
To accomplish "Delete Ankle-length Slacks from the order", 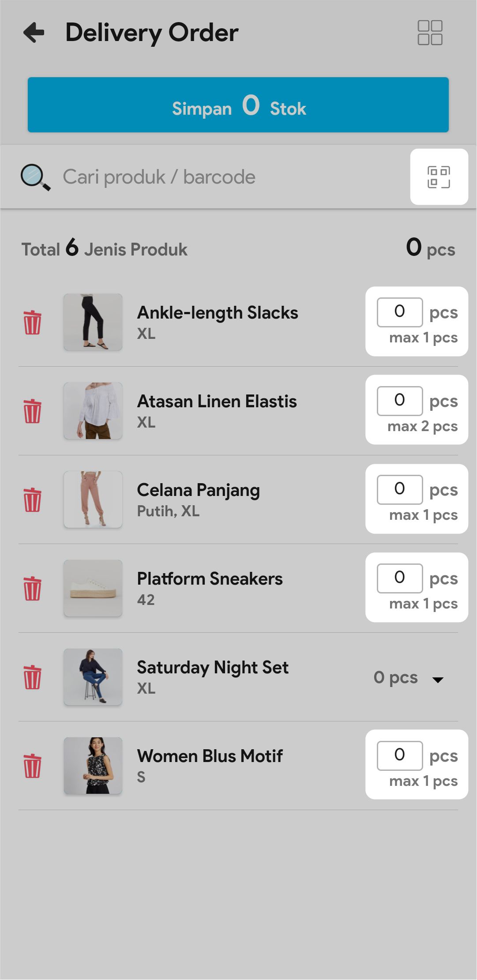I will pos(32,323).
